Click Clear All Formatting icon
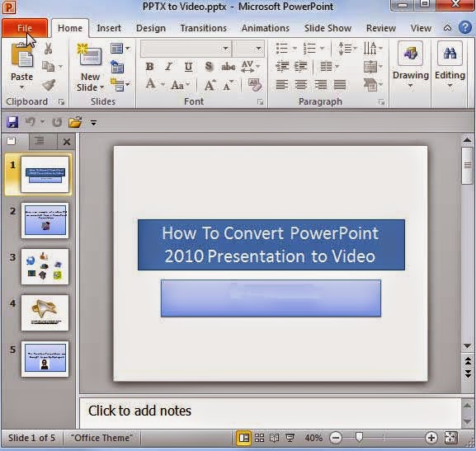Viewport: 476px width, 451px height. (254, 85)
